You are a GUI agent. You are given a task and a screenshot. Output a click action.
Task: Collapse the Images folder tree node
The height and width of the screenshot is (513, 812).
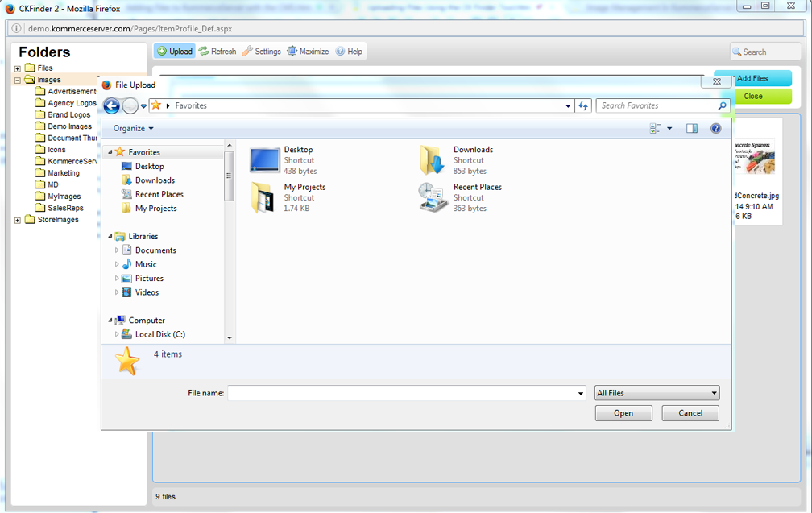pos(18,81)
